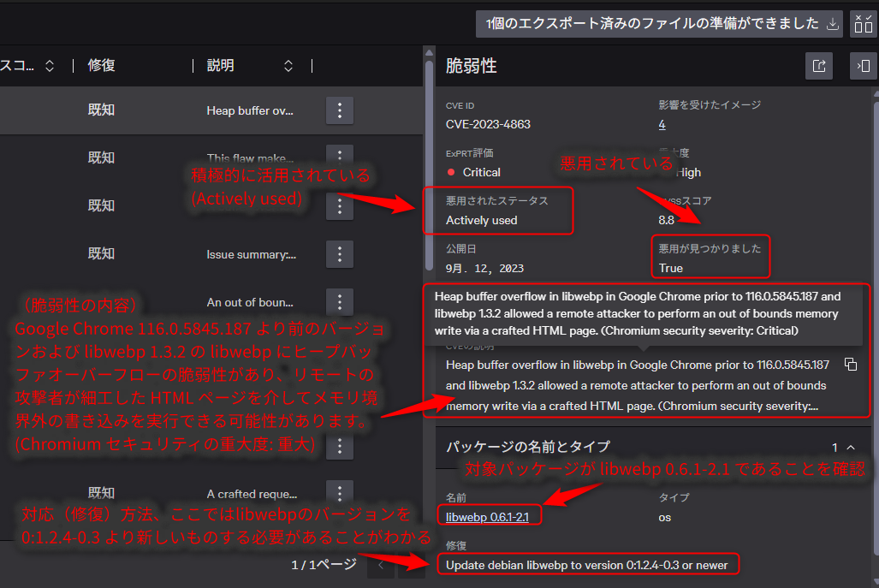The image size is (879, 588).
Task: Open the Issue summary row menu
Action: pyautogui.click(x=339, y=253)
